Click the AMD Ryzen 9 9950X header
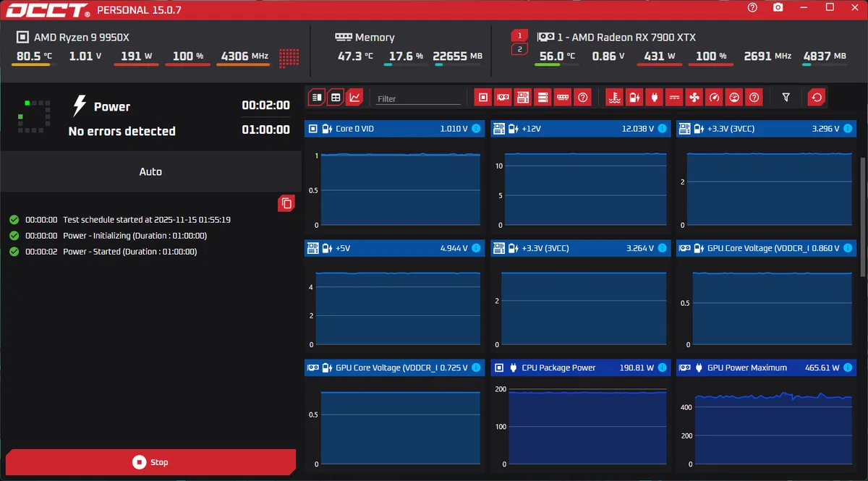Image resolution: width=868 pixels, height=481 pixels. point(82,37)
